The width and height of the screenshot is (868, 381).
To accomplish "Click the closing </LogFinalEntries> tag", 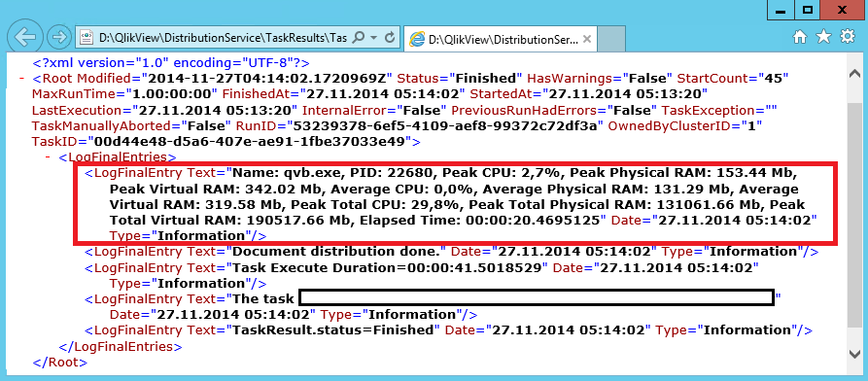I will point(121,347).
